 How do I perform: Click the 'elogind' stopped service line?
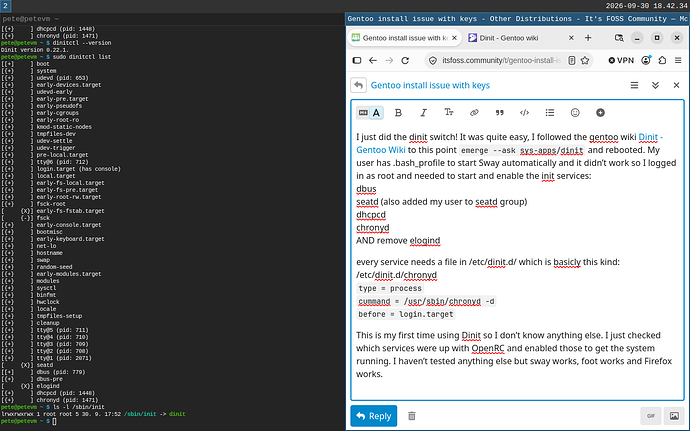[x=48, y=386]
